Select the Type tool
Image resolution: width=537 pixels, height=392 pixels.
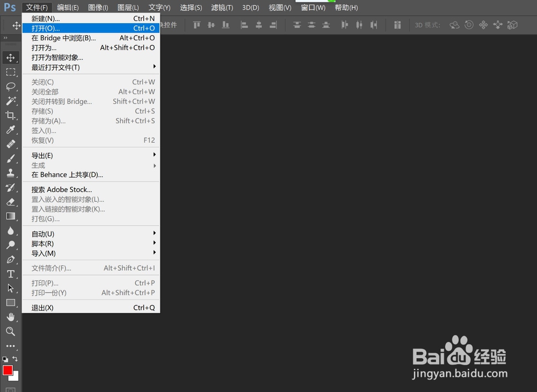coord(11,274)
